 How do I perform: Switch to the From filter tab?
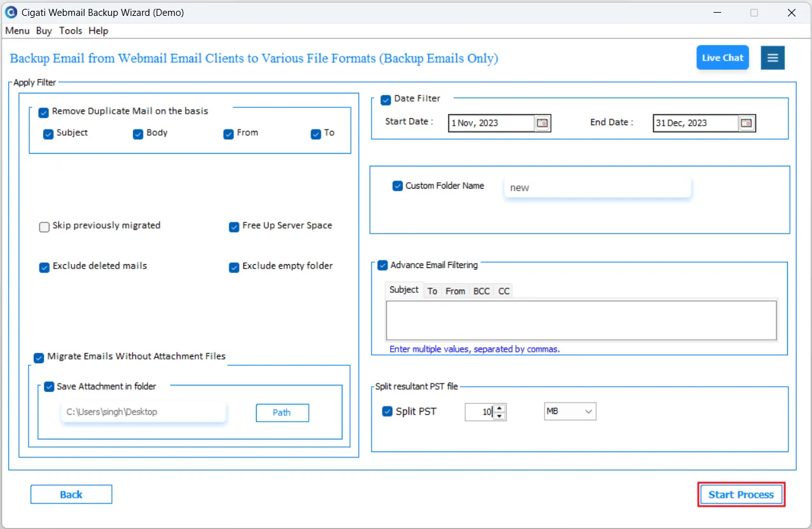tap(455, 291)
